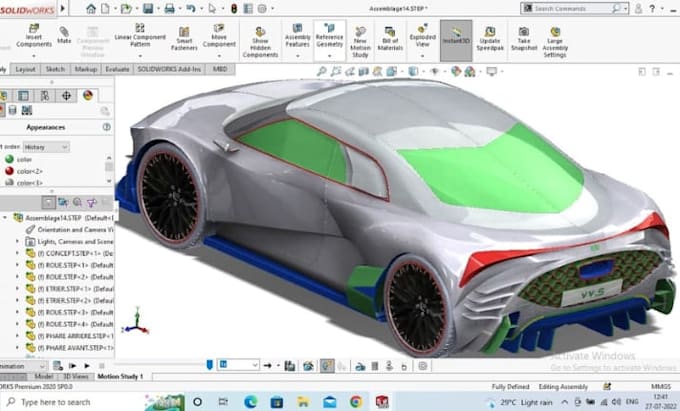Switch to the Sketch tab
The width and height of the screenshot is (680, 411).
tap(55, 69)
